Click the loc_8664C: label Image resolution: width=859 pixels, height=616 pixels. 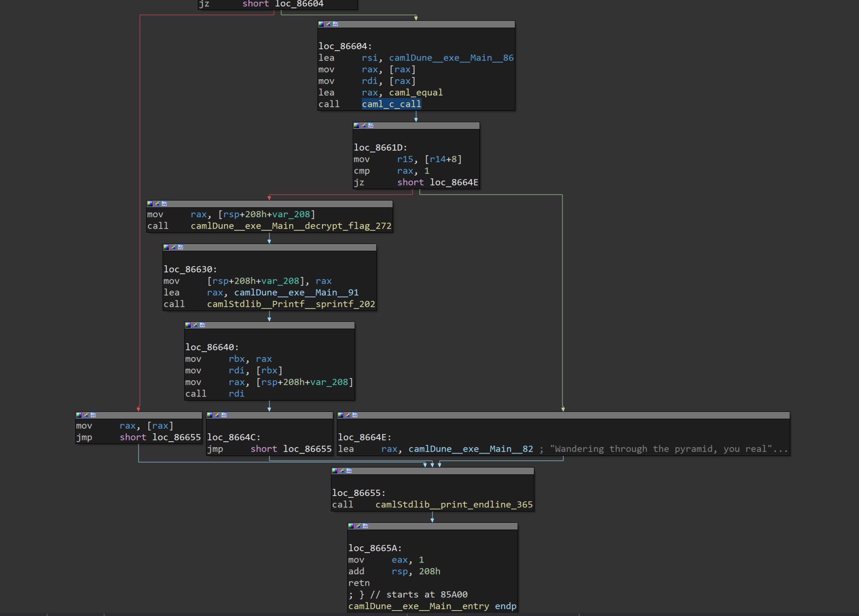point(234,437)
